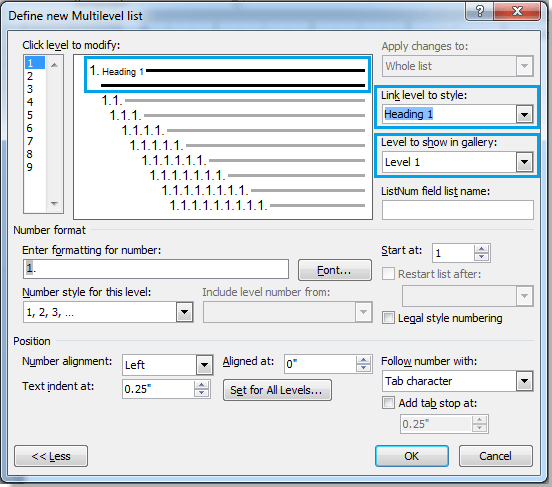Increment the Aligned at spinner
This screenshot has width=552, height=487.
tap(363, 360)
